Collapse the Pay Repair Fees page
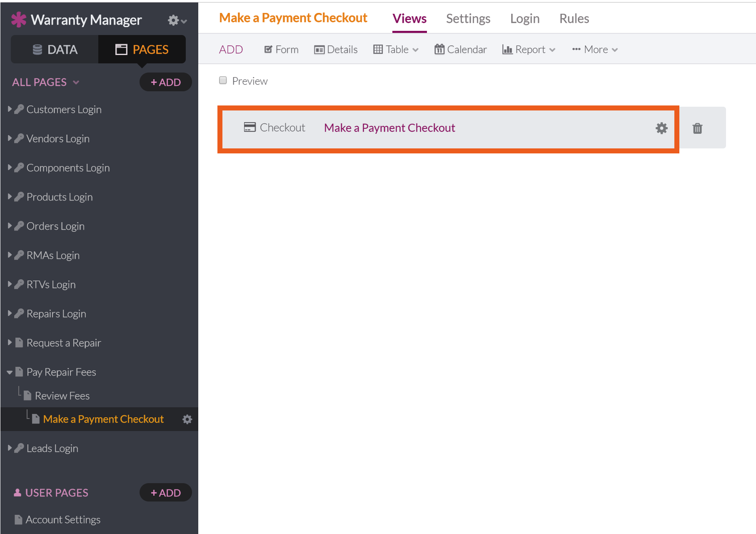Image resolution: width=756 pixels, height=534 pixels. point(10,372)
